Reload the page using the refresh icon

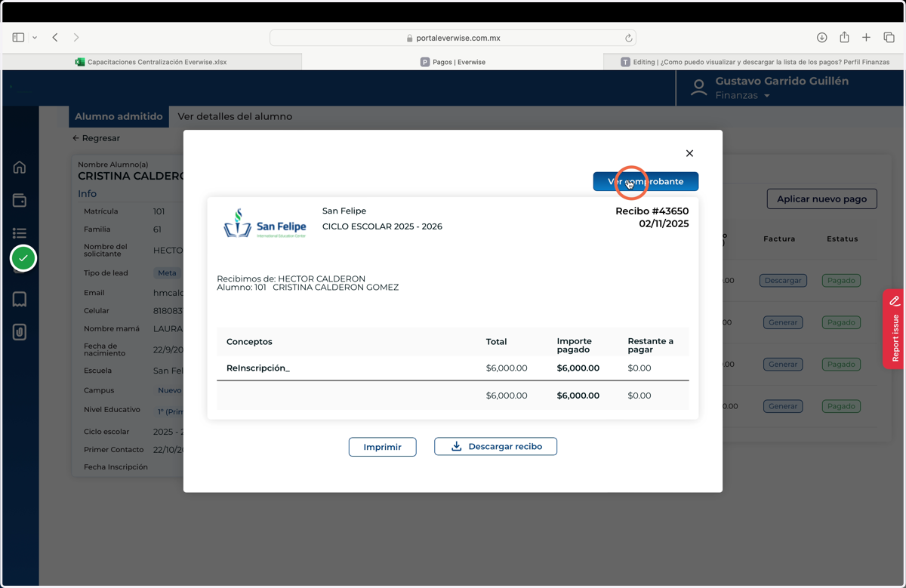click(x=628, y=38)
